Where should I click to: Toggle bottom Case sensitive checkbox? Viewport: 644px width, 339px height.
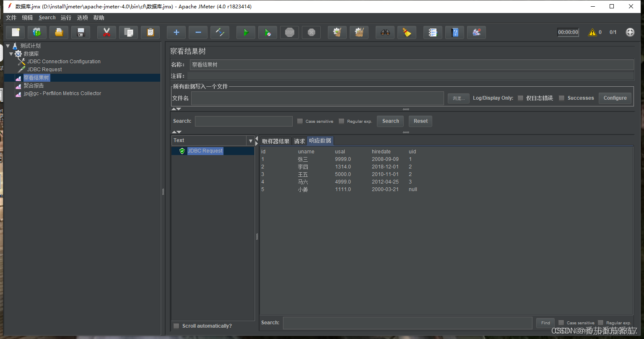pos(561,323)
